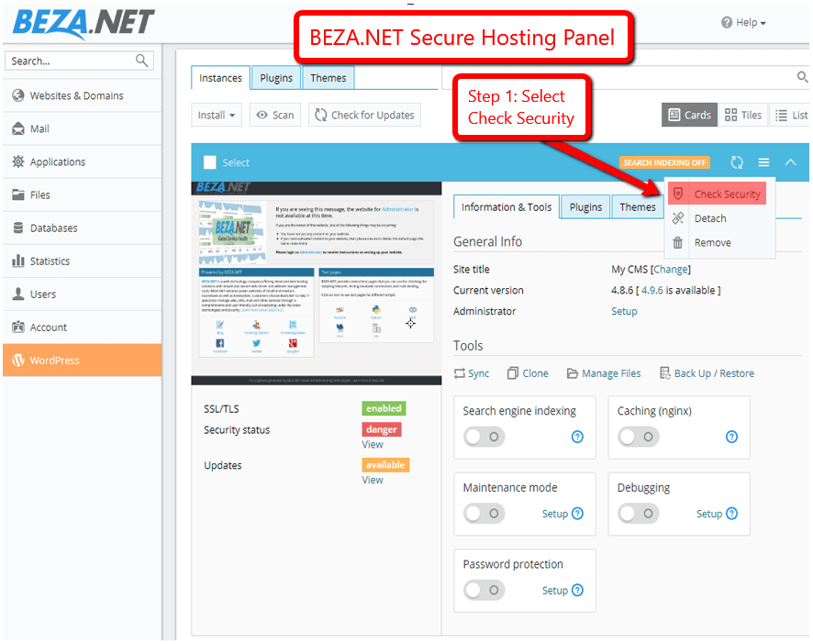Click the Detach unlink icon

678,218
